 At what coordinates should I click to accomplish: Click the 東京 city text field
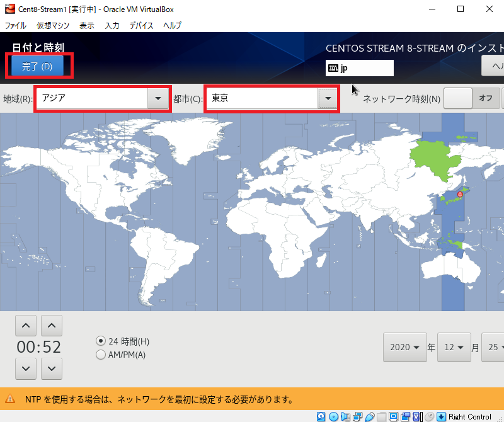tap(262, 98)
